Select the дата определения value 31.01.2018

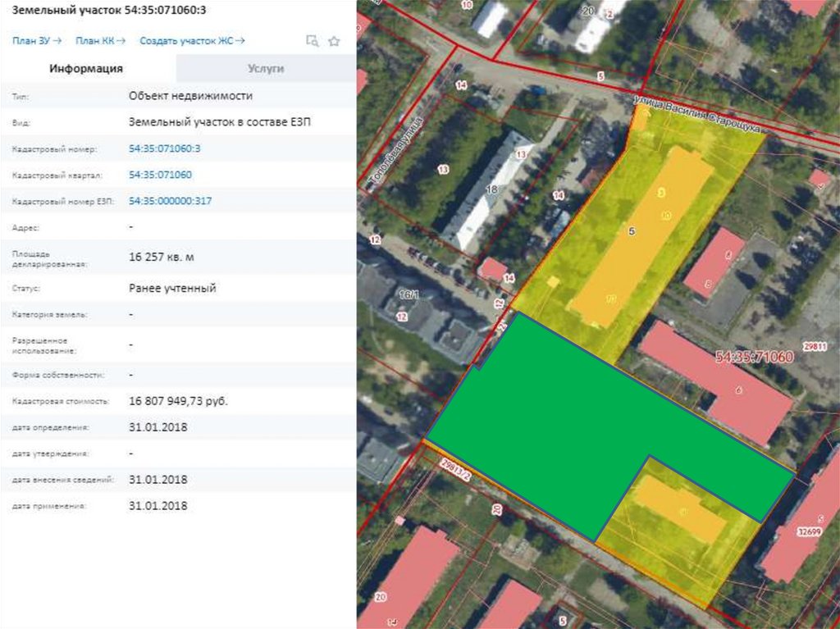tap(158, 427)
